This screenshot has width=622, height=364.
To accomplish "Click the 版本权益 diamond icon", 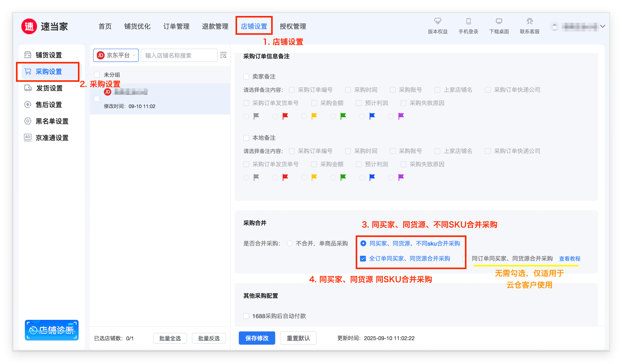I will (x=438, y=21).
